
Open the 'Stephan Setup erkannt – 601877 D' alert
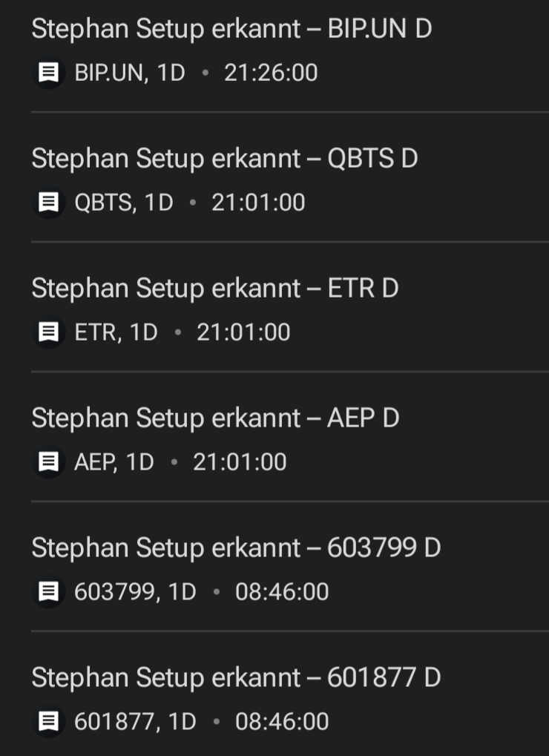click(236, 677)
